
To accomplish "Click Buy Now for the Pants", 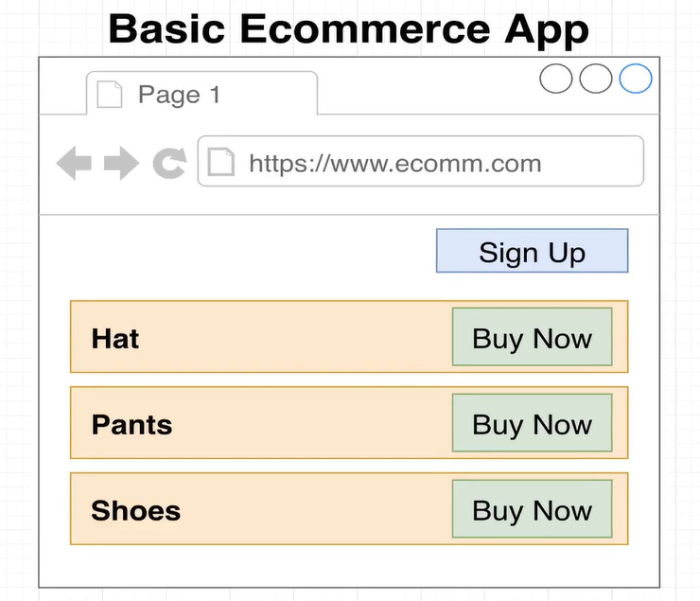I will pyautogui.click(x=532, y=424).
